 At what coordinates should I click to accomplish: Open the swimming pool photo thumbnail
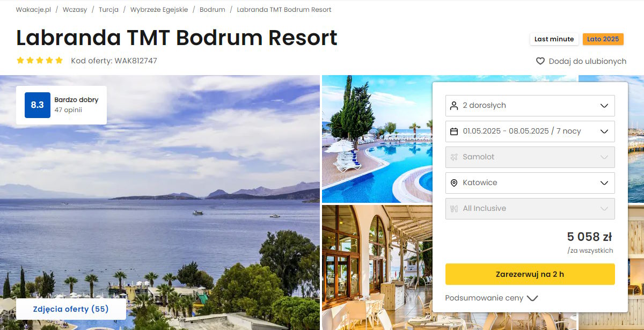tap(377, 138)
